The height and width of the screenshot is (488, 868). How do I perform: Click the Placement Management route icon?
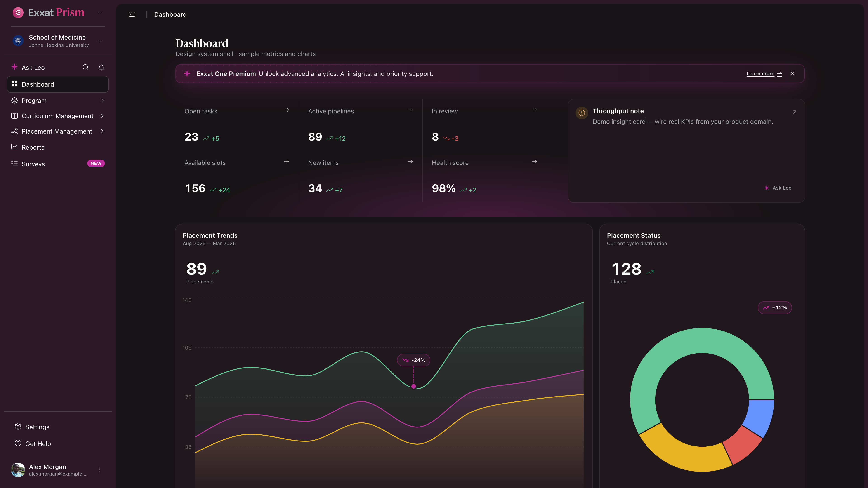pos(14,131)
